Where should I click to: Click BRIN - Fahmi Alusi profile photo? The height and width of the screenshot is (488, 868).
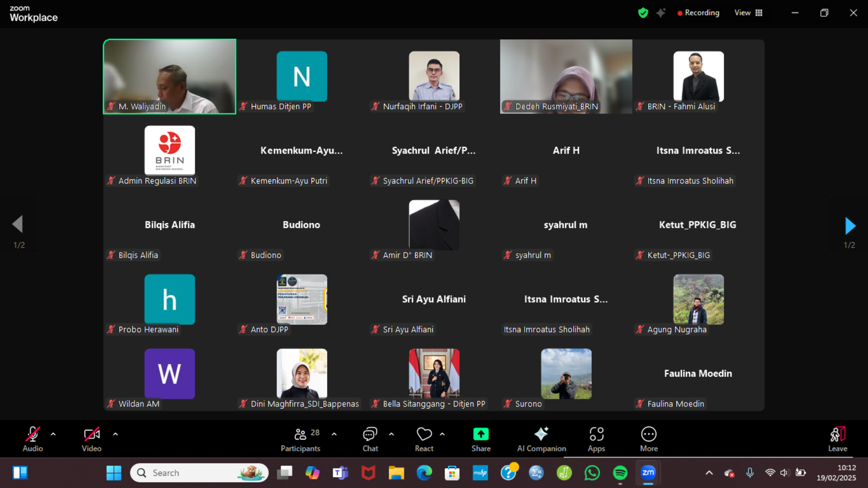click(x=698, y=76)
